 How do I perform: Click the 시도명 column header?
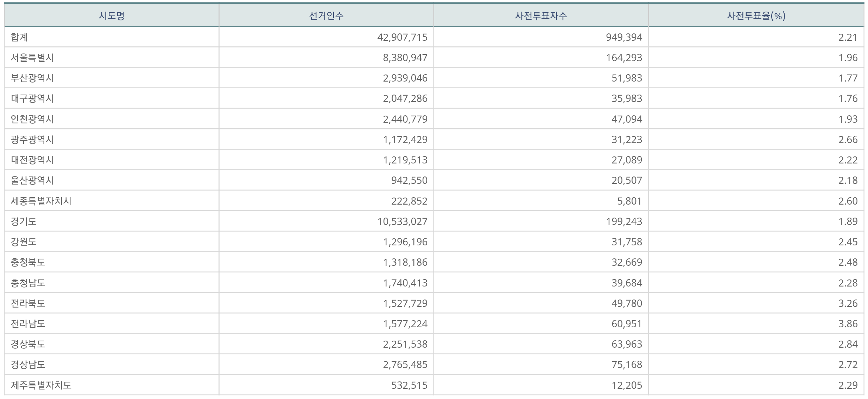tap(112, 16)
